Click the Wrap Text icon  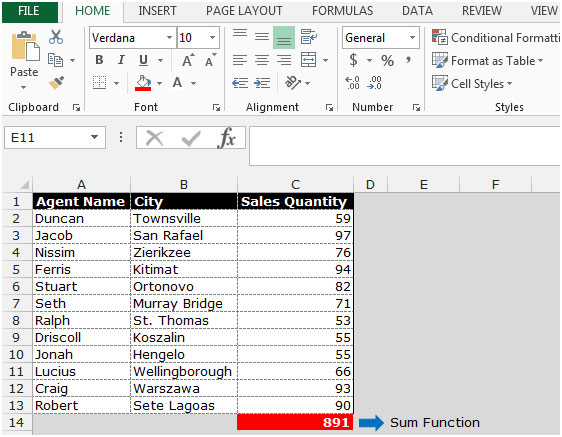pyautogui.click(x=309, y=37)
